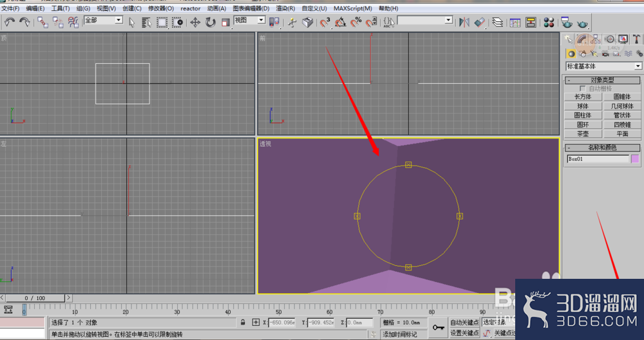The image size is (644, 340).
Task: Open the Render Scene dialog teapot icon
Action: [x=567, y=22]
